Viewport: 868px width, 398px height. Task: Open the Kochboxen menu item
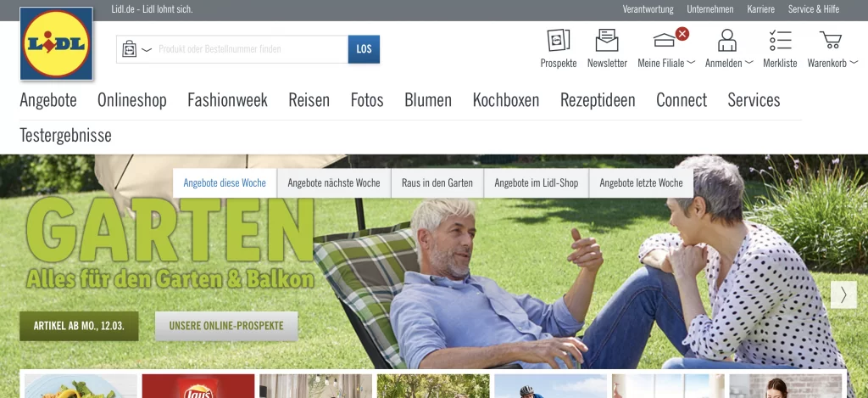(506, 100)
